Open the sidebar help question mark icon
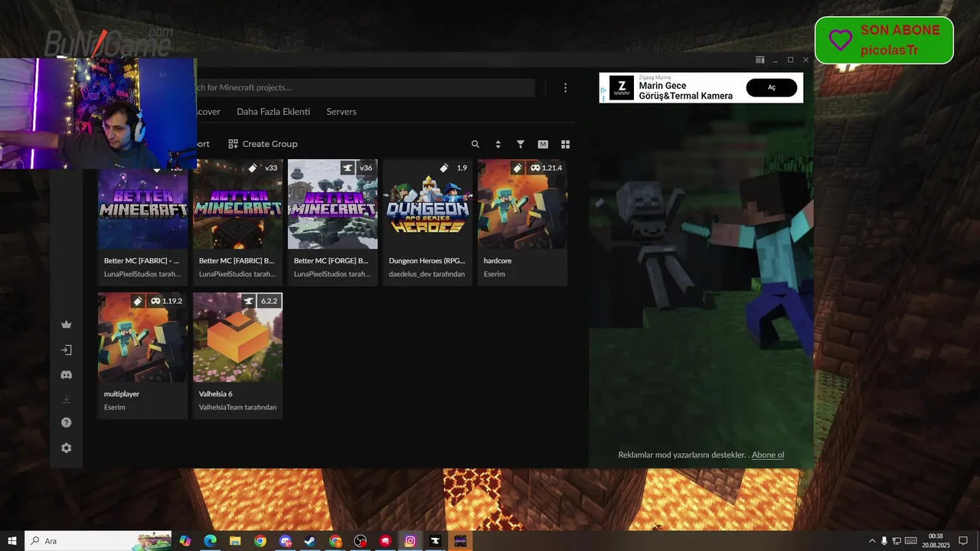980x551 pixels. (67, 422)
